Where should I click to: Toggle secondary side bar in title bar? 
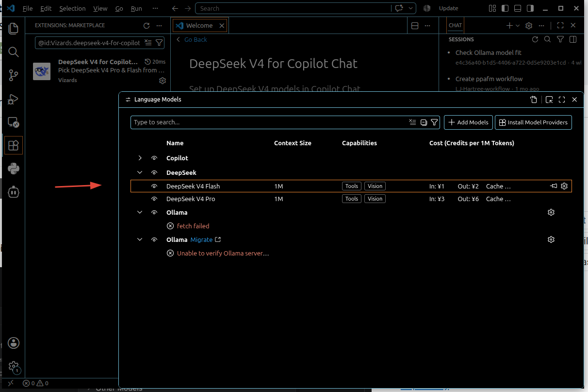point(530,8)
